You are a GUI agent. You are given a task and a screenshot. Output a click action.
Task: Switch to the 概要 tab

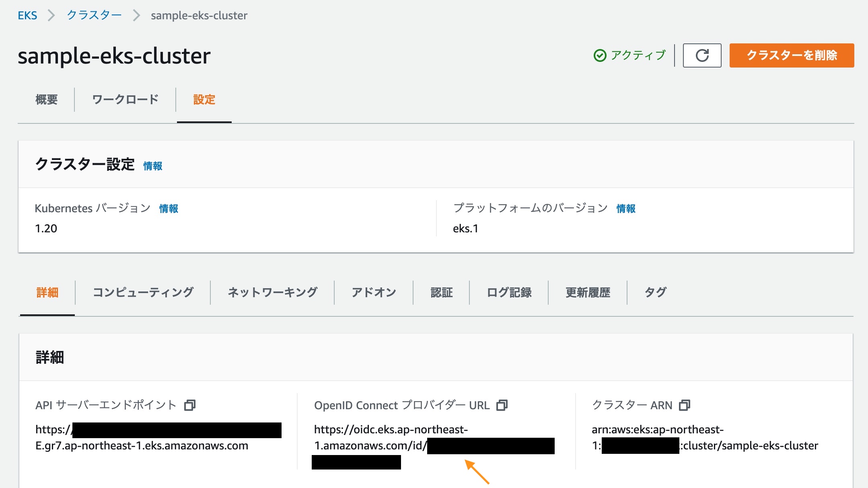47,100
